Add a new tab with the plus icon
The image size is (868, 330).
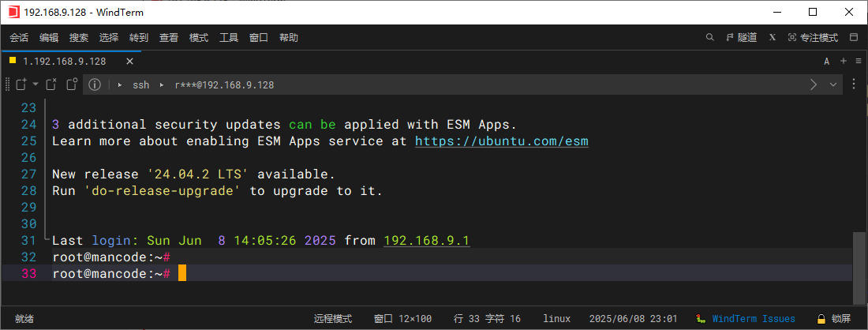[843, 61]
